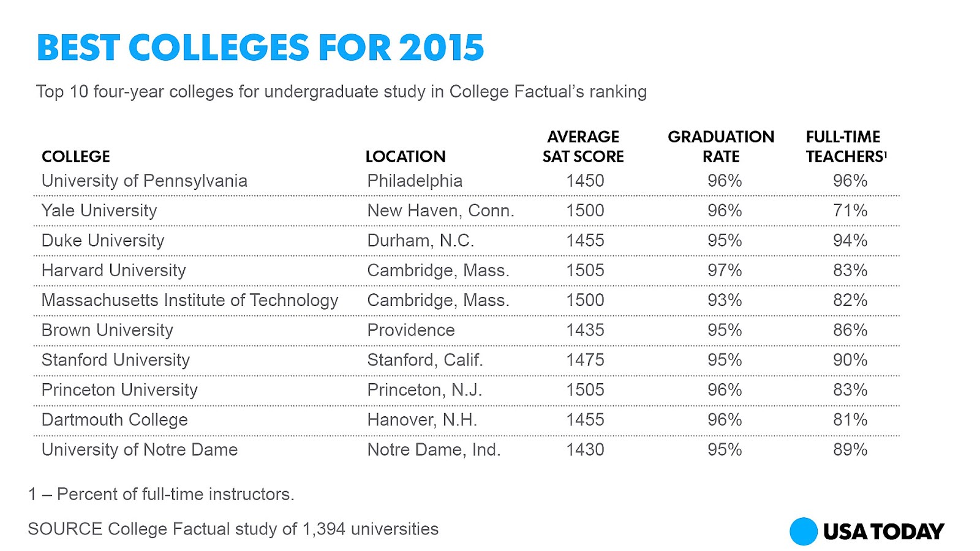Click Brown University's Providence location

pyautogui.click(x=411, y=331)
